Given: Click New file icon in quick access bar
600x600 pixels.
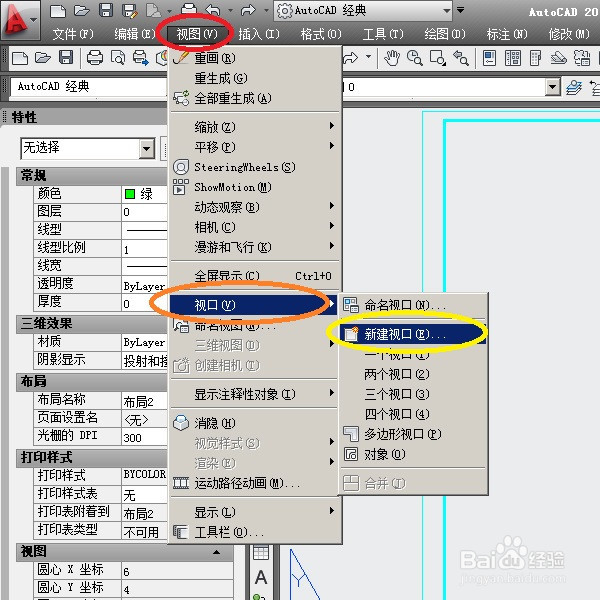Looking at the screenshot, I should [58, 10].
